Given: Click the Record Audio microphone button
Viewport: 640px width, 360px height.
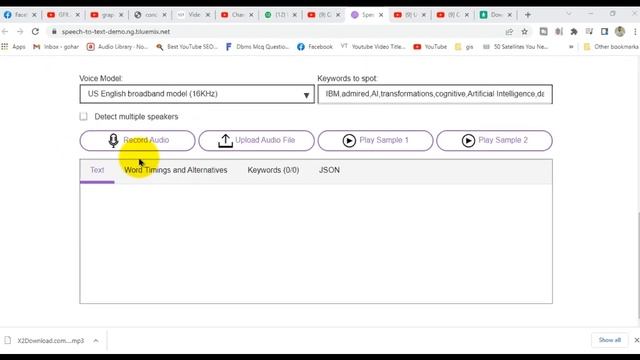Looking at the screenshot, I should 137,140.
